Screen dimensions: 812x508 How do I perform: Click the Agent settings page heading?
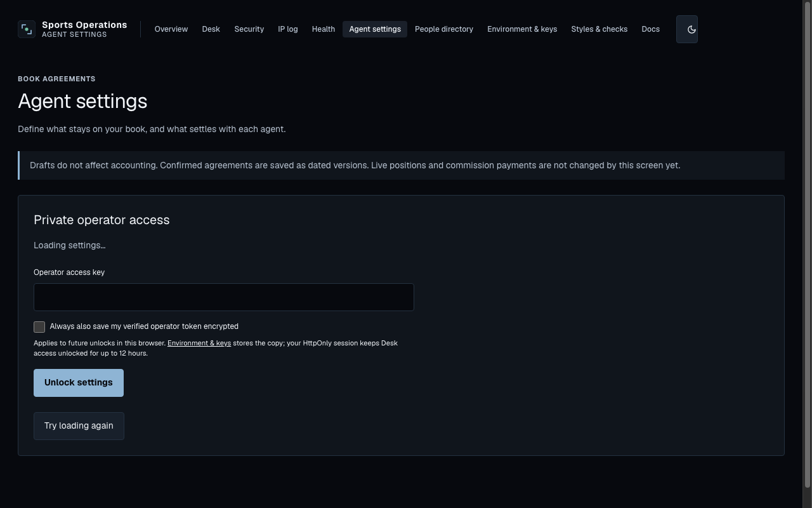point(82,101)
